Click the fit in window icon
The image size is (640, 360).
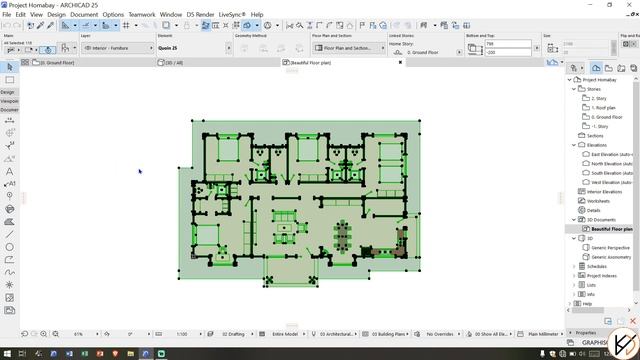click(56, 334)
